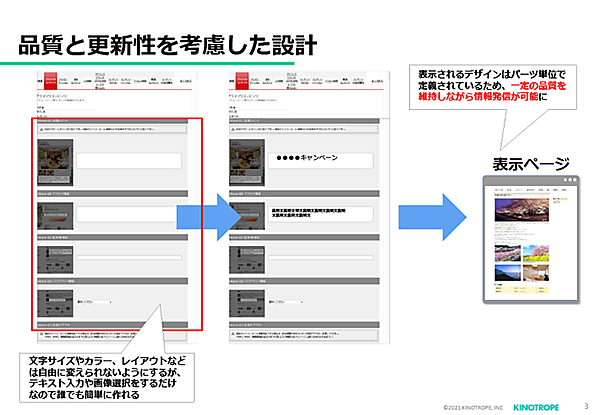The height and width of the screenshot is (415, 600).
Task: Click the 表示ページ heading
Action: point(531,164)
